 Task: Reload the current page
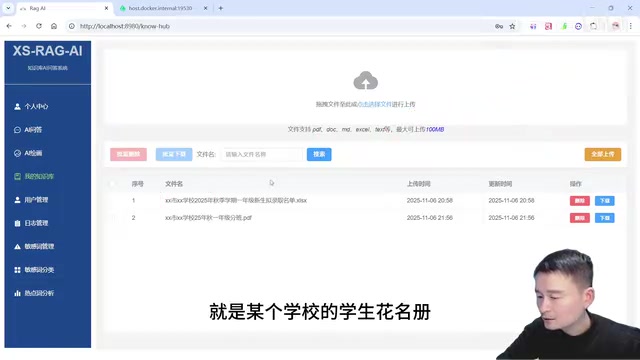(39, 26)
